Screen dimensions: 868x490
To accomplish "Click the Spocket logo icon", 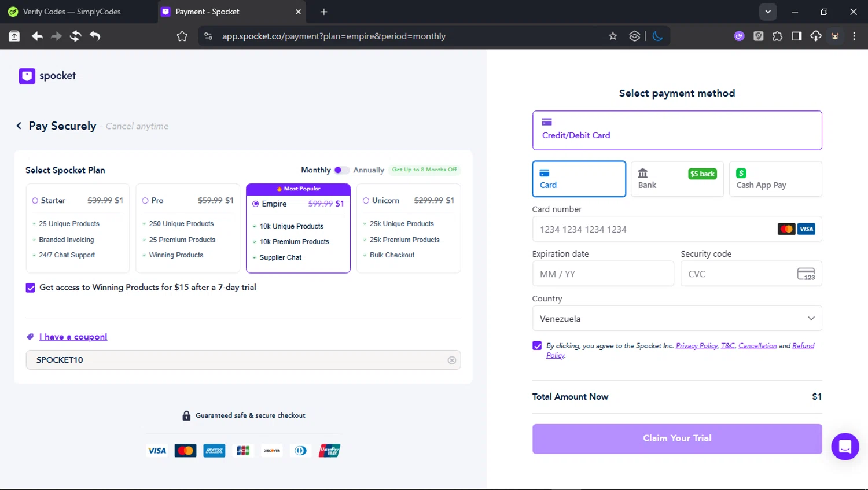I will [x=27, y=76].
